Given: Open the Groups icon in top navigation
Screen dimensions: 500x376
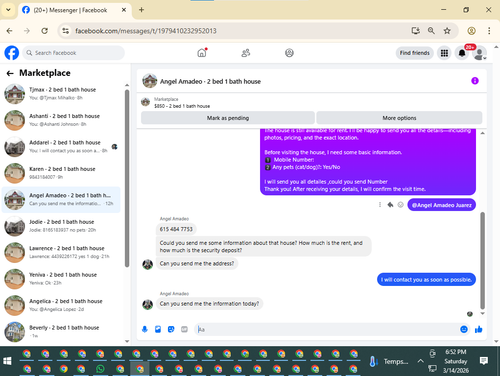Looking at the screenshot, I should (x=289, y=53).
